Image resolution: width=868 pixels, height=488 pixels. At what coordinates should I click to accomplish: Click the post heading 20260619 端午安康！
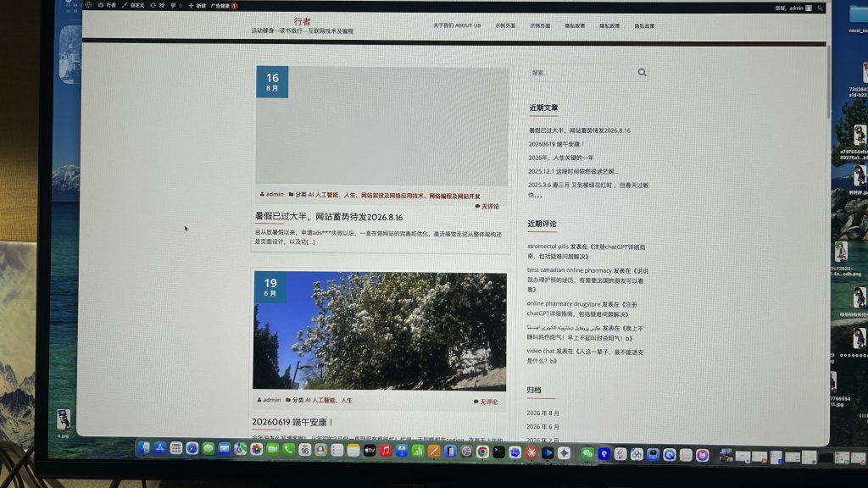tap(292, 422)
